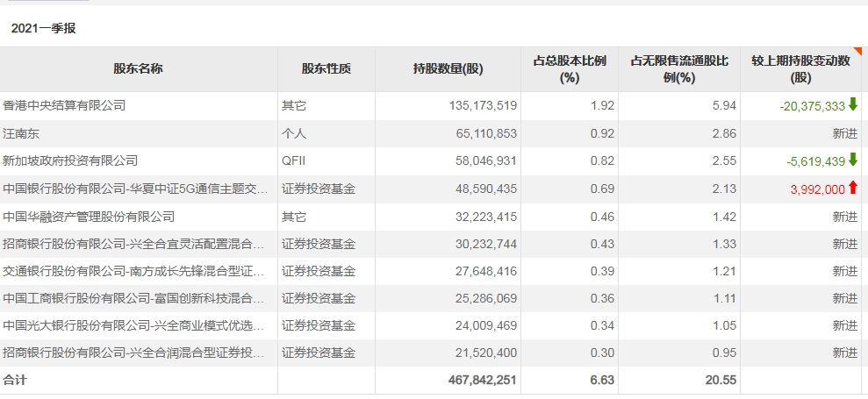
Task: Click 新进 in the 中国华融 row
Action: 845,217
